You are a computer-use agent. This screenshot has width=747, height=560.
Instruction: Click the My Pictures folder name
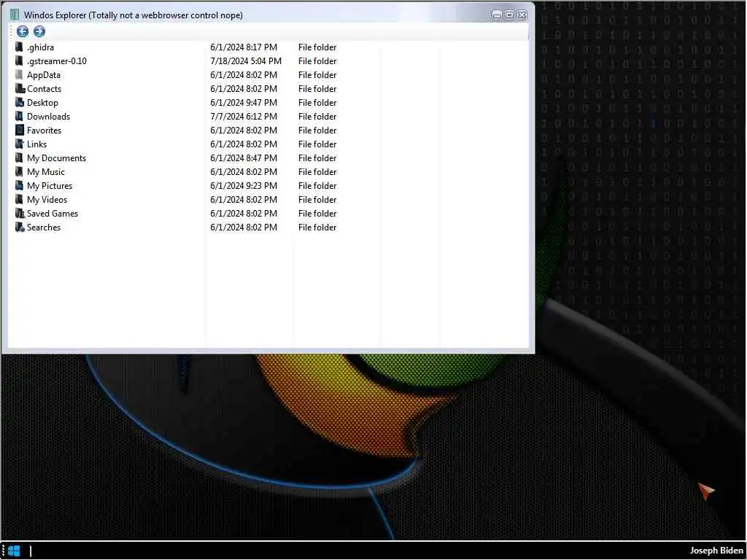pyautogui.click(x=50, y=186)
